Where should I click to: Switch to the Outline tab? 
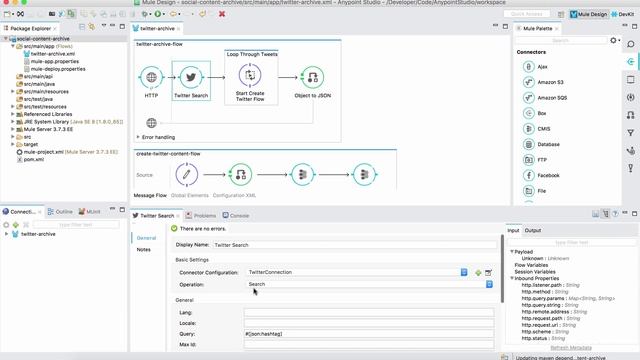[x=60, y=211]
